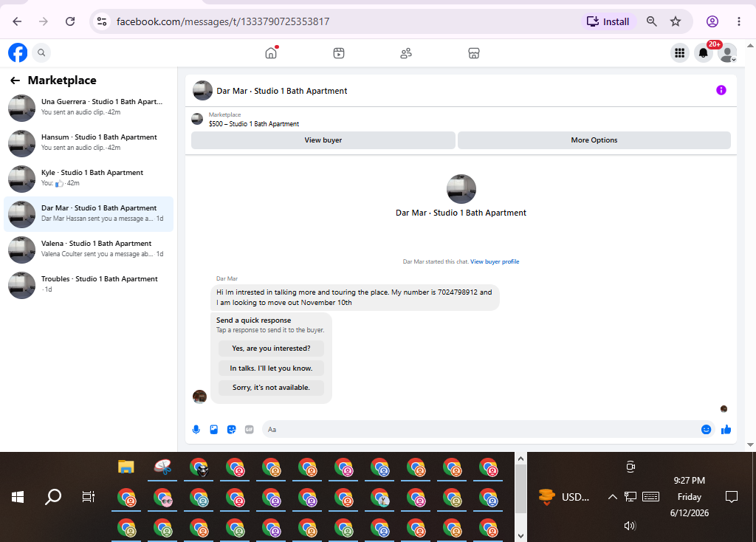756x542 pixels.
Task: Click the address bar URL
Action: (223, 21)
